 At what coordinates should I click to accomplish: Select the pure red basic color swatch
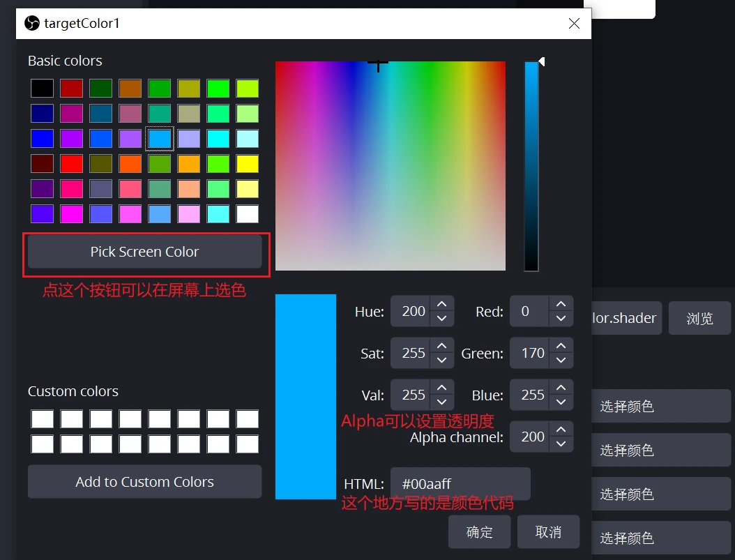click(x=72, y=164)
